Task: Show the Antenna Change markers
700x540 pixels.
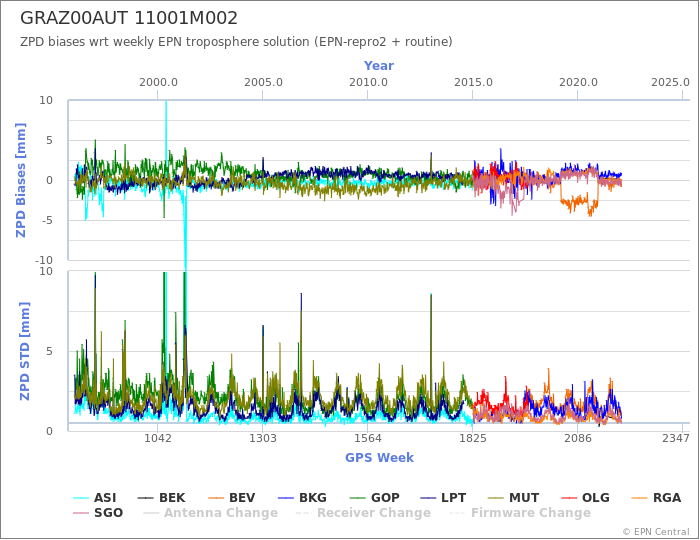Action: tap(210, 513)
